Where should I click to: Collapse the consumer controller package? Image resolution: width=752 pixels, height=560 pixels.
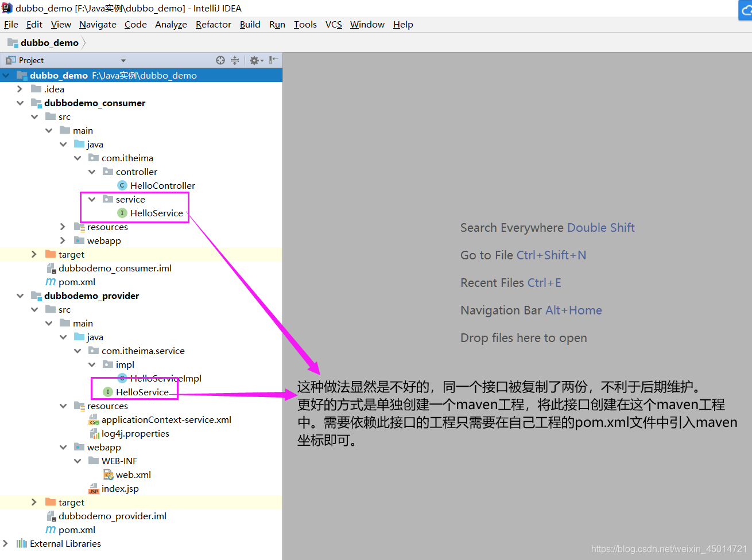pos(92,172)
